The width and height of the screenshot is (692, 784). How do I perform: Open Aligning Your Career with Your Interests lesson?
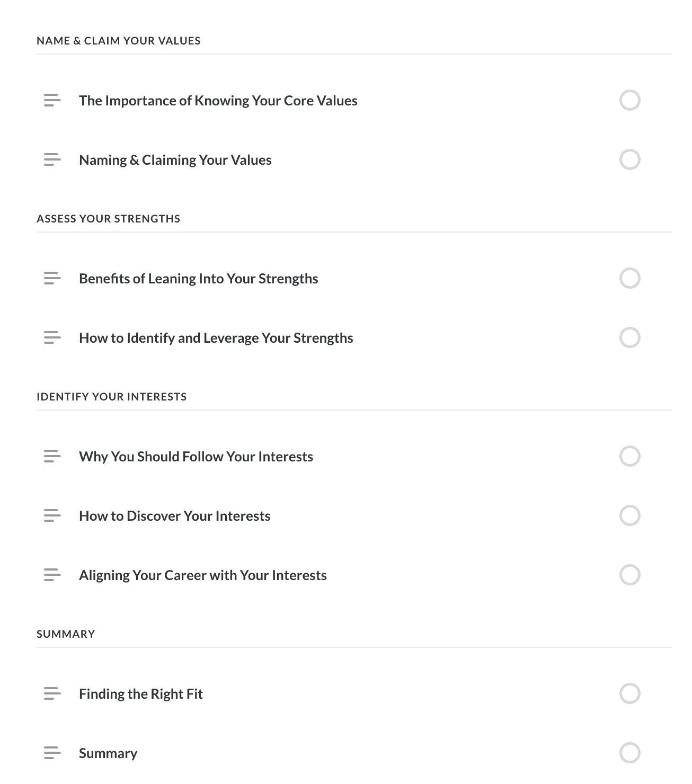click(x=202, y=575)
